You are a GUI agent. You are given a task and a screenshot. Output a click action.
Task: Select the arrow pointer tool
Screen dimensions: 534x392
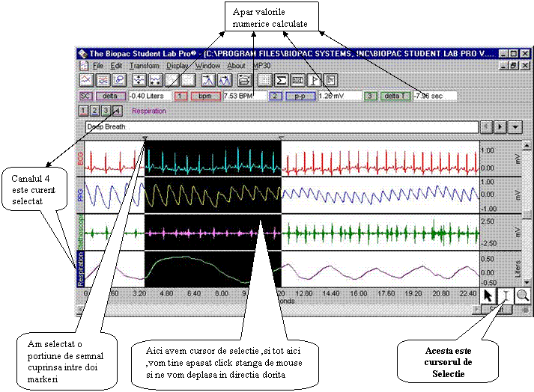tap(488, 296)
